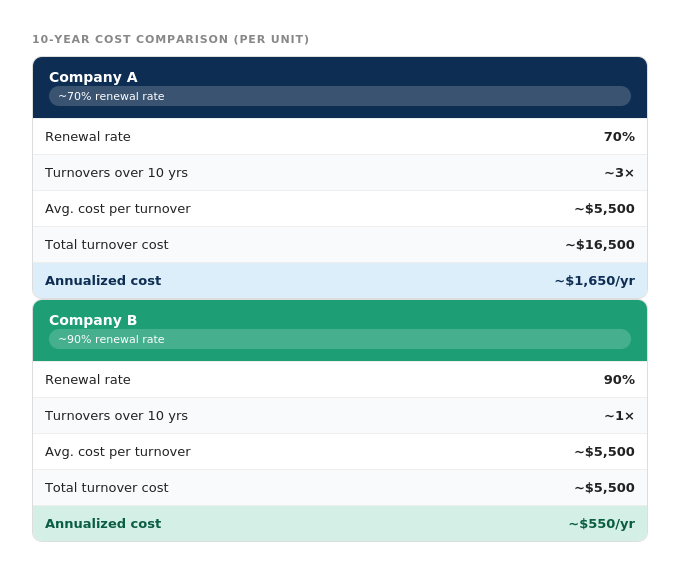Image resolution: width=680 pixels, height=574 pixels.
Task: Select Company B ~$5,500 total turnover value
Action: pos(604,488)
